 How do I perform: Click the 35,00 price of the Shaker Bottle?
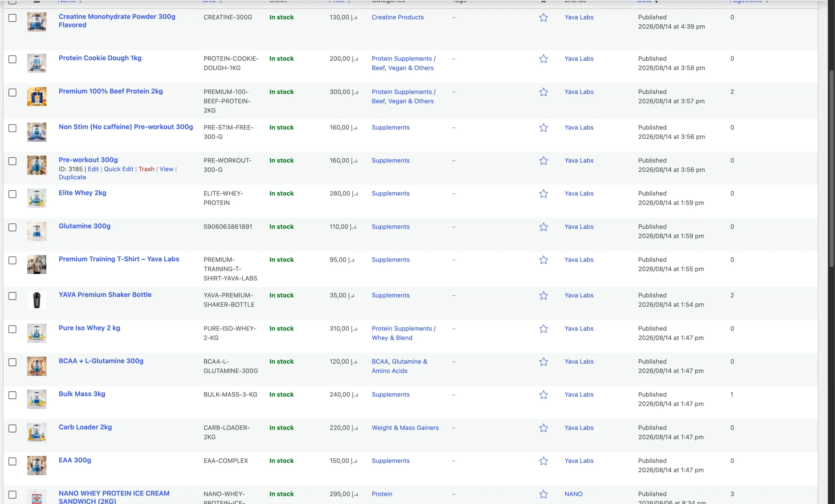[342, 295]
